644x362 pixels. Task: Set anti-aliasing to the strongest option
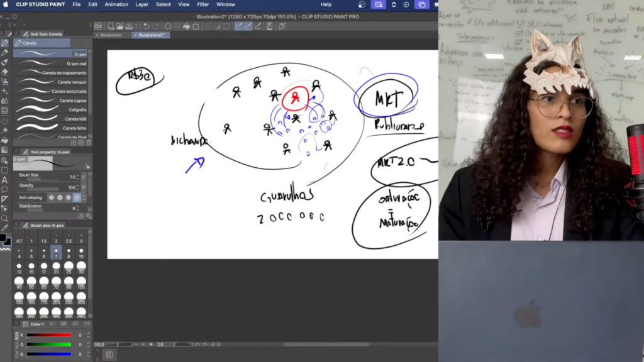coord(77,197)
